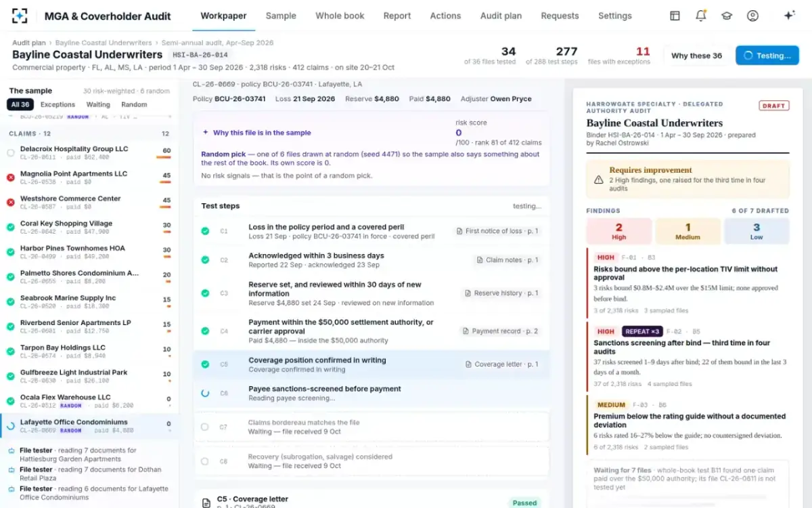Open the user account icon
The width and height of the screenshot is (812, 508).
click(752, 16)
